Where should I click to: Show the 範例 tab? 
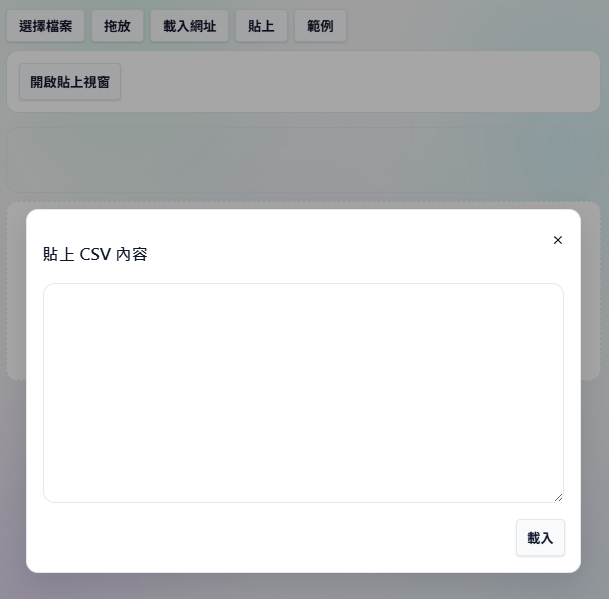pos(320,26)
